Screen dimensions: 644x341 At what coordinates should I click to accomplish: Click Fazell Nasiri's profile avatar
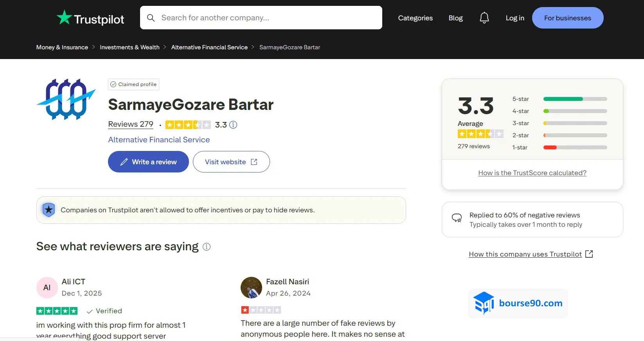click(x=251, y=287)
